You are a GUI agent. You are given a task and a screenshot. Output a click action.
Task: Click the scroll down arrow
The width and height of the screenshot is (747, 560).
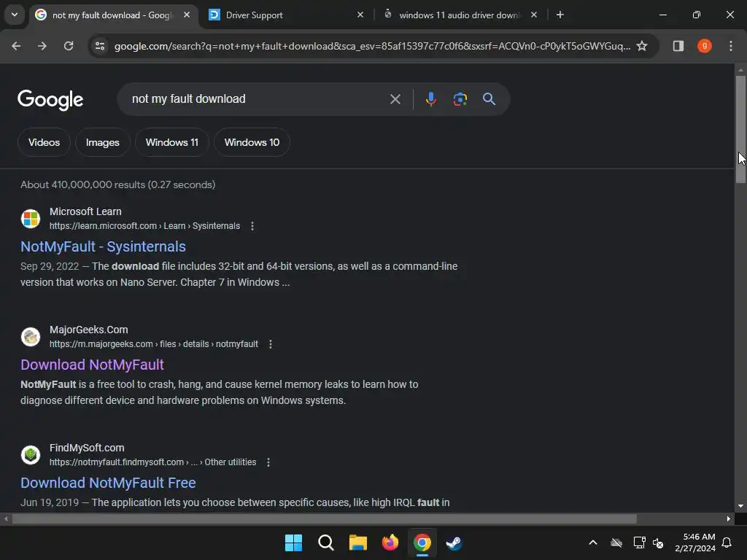pyautogui.click(x=740, y=506)
